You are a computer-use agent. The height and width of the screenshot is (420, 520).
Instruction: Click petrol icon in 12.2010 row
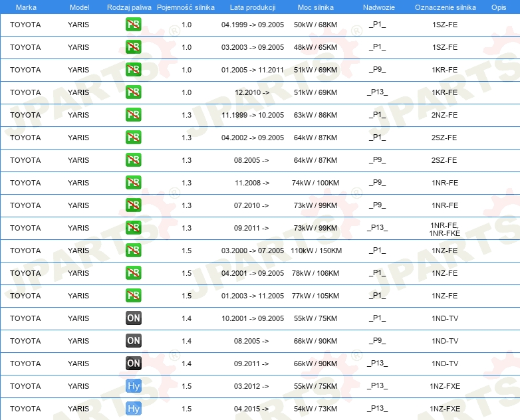[133, 92]
